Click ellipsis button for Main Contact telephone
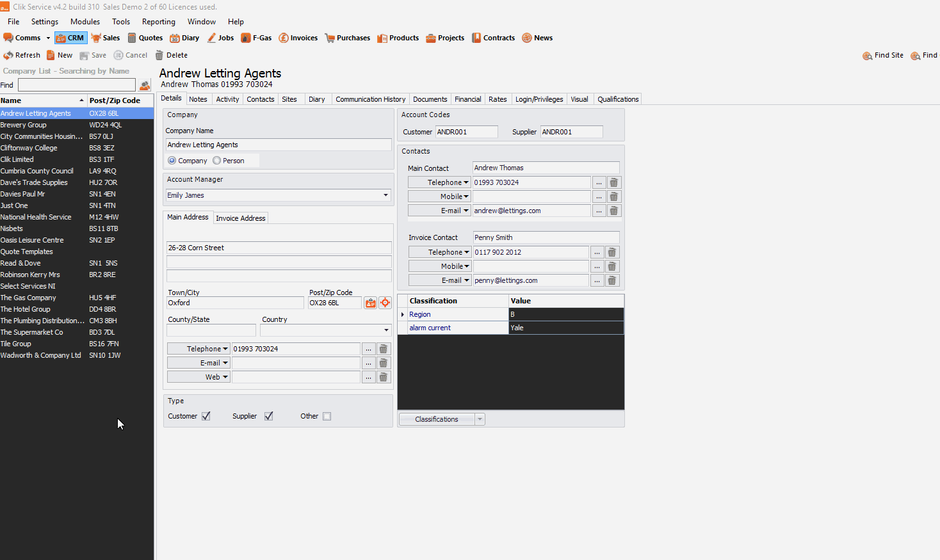The width and height of the screenshot is (940, 560). [599, 182]
